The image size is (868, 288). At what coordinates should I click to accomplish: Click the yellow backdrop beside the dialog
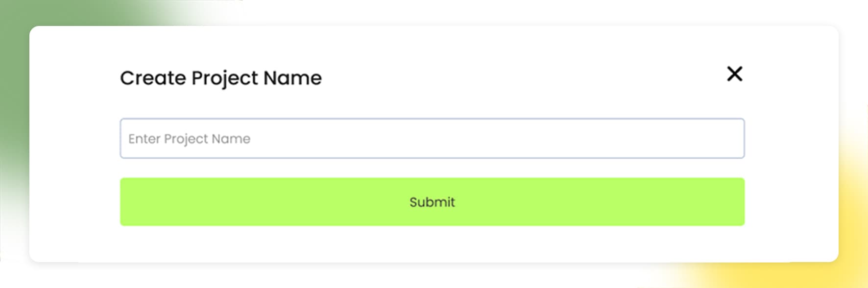tap(853, 220)
